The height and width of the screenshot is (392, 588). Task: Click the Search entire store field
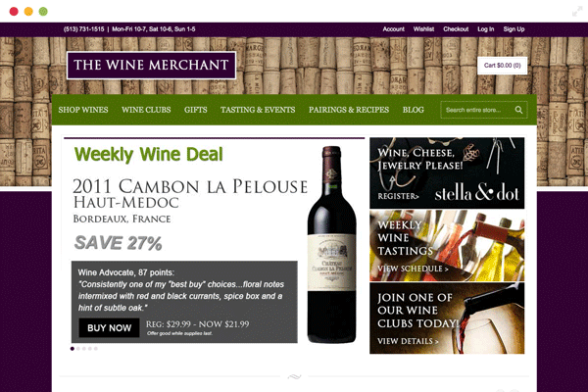coord(477,110)
